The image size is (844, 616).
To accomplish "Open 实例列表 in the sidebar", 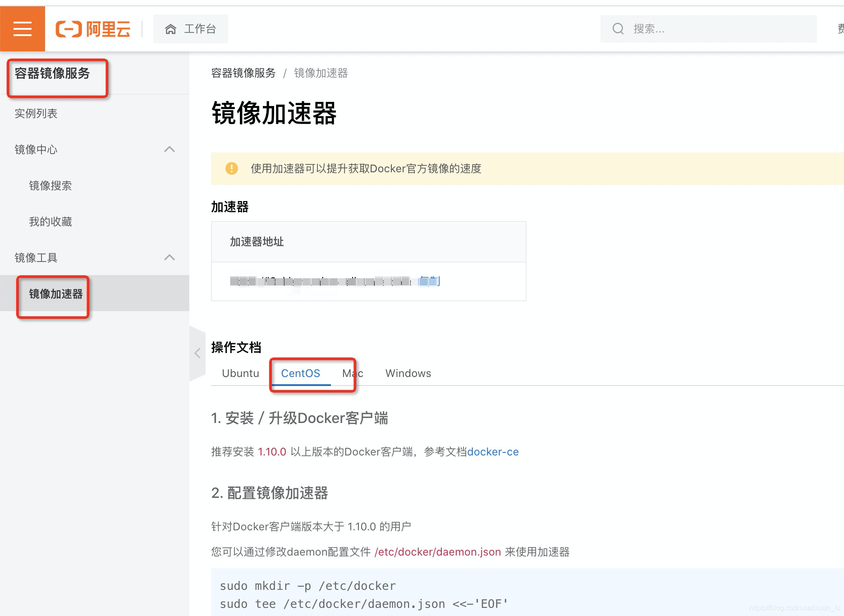I will coord(36,114).
